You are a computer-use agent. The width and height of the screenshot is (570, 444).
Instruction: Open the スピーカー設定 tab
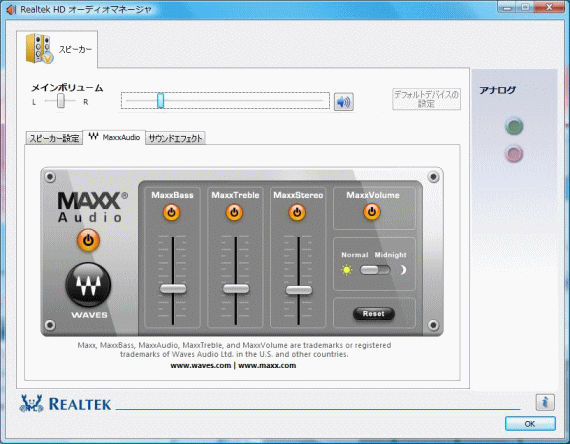pos(54,138)
